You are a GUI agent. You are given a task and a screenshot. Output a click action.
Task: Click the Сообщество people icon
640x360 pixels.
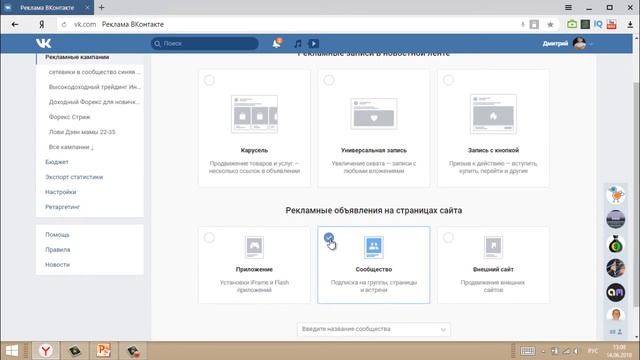374,247
